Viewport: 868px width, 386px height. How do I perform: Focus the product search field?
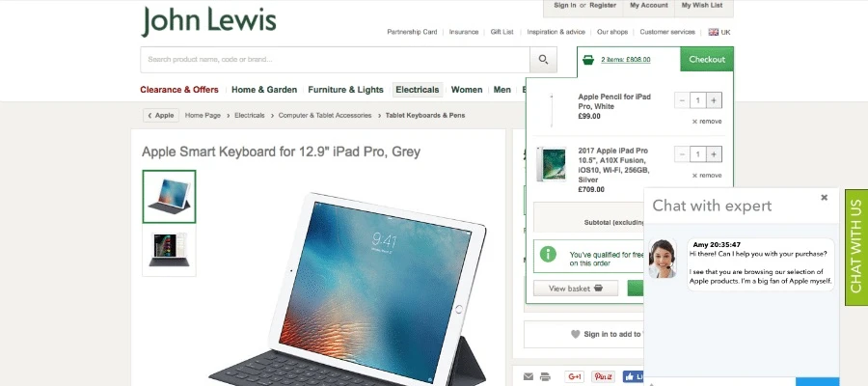pyautogui.click(x=335, y=60)
